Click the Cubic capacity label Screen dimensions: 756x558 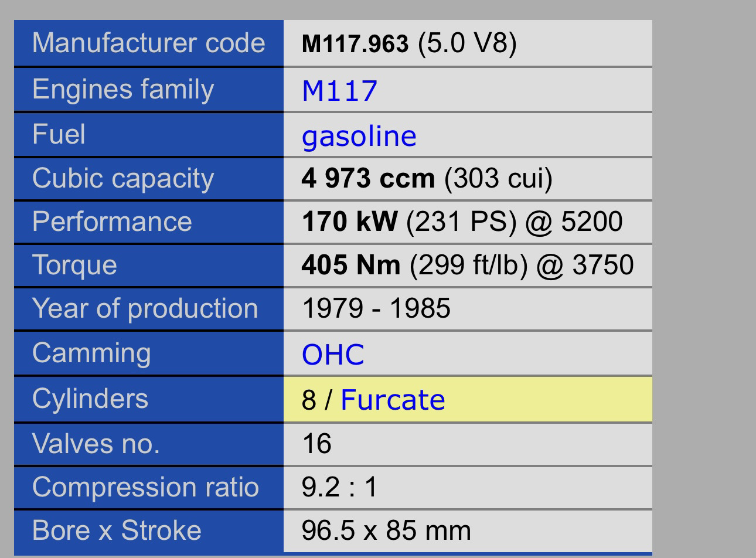tap(123, 179)
